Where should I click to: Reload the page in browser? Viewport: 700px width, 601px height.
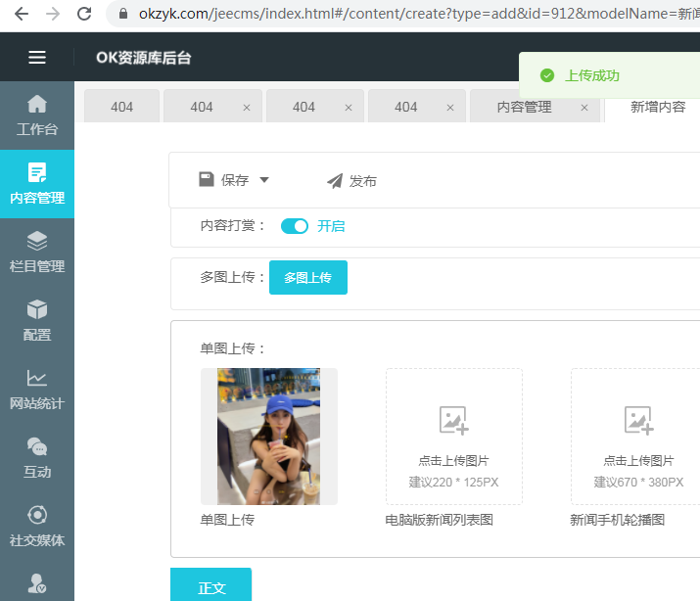pos(84,14)
